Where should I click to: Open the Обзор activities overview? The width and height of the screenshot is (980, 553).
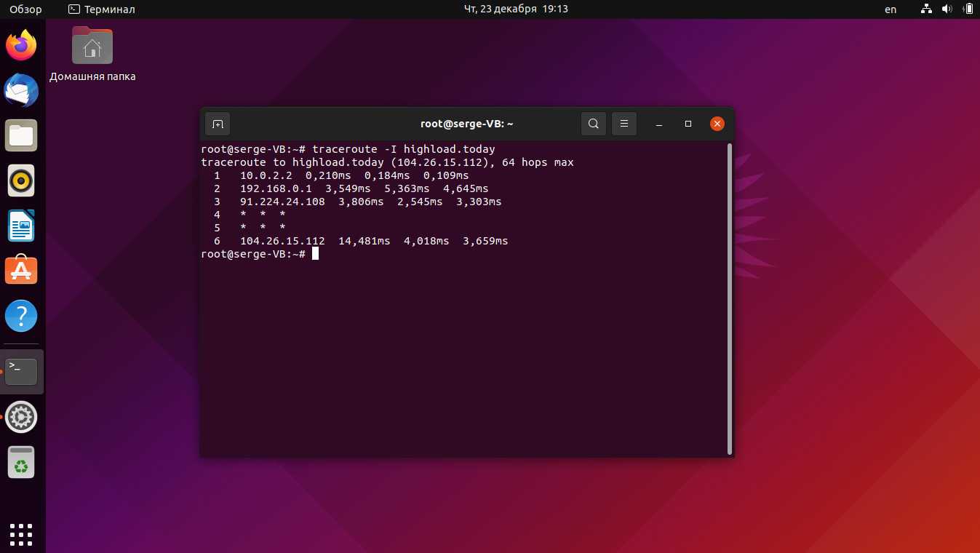tap(25, 9)
